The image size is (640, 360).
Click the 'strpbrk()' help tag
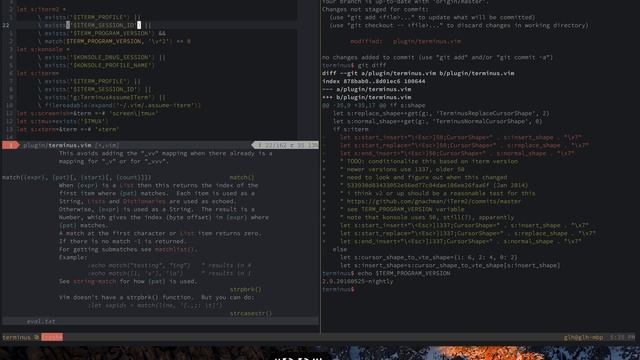(245, 289)
